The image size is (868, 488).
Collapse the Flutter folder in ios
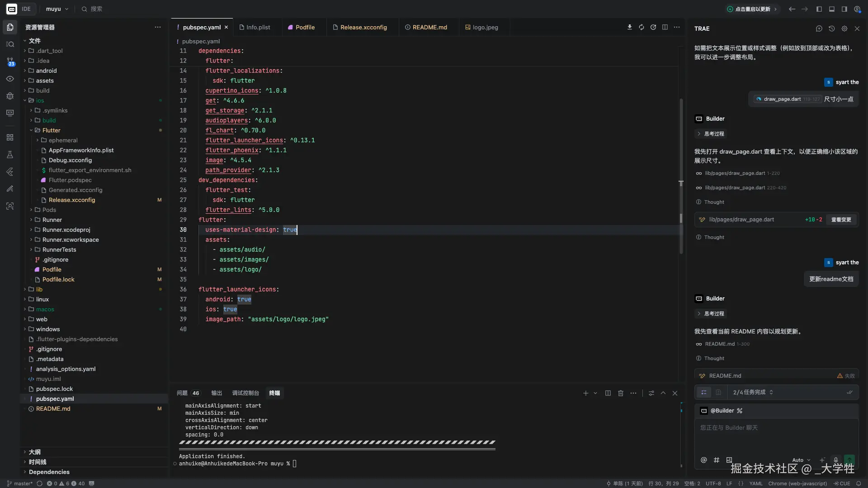click(51, 130)
